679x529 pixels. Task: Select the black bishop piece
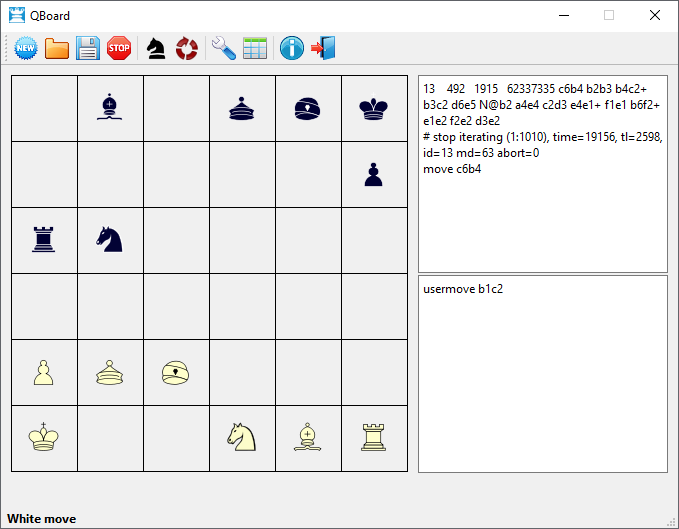pos(110,107)
